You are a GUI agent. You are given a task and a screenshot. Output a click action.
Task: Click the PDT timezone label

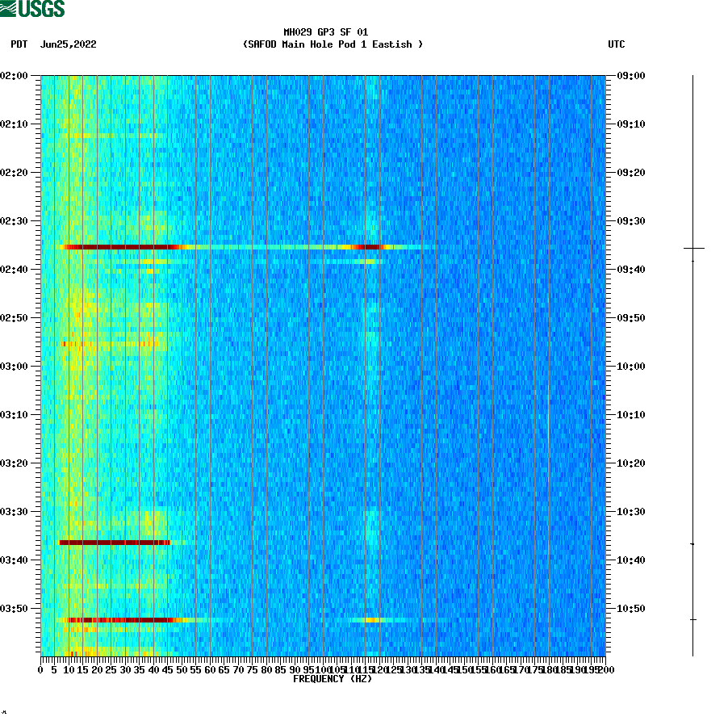click(16, 45)
